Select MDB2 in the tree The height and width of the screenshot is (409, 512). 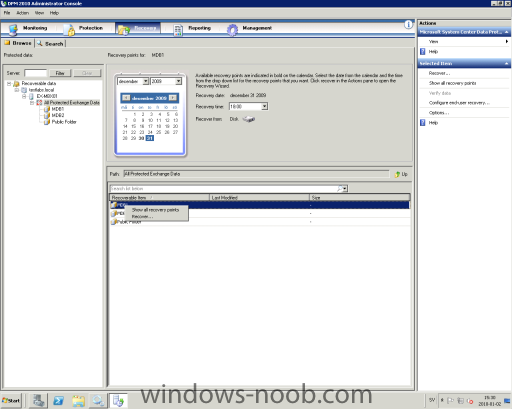(58, 115)
